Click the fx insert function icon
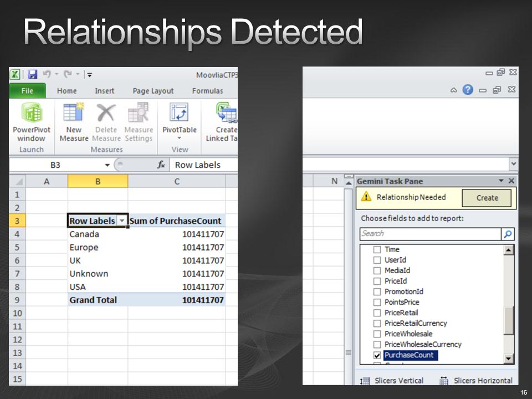The height and width of the screenshot is (399, 532). click(x=161, y=165)
